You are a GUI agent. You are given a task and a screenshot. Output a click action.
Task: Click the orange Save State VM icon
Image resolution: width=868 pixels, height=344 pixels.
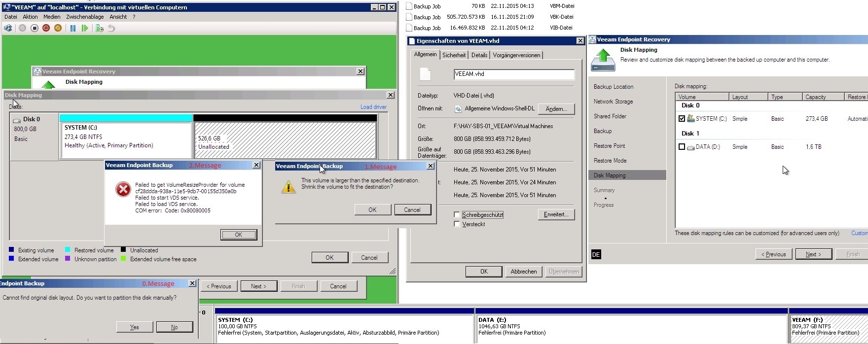58,28
